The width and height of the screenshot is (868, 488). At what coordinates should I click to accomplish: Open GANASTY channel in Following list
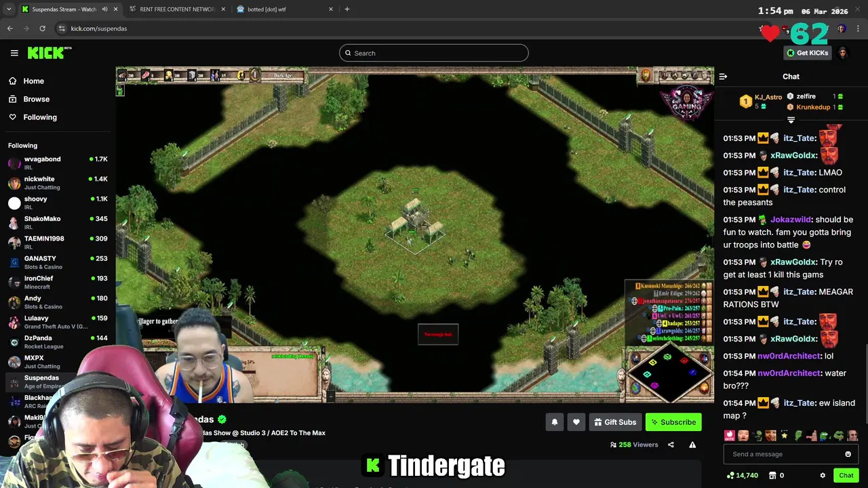(x=58, y=262)
